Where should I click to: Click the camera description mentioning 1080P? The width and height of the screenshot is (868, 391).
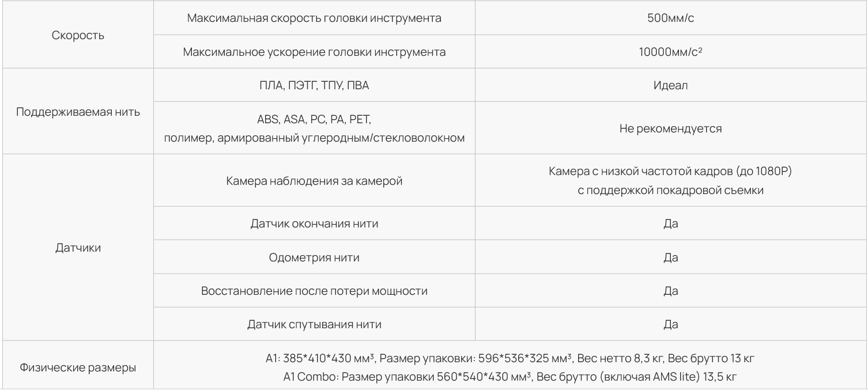[670, 181]
